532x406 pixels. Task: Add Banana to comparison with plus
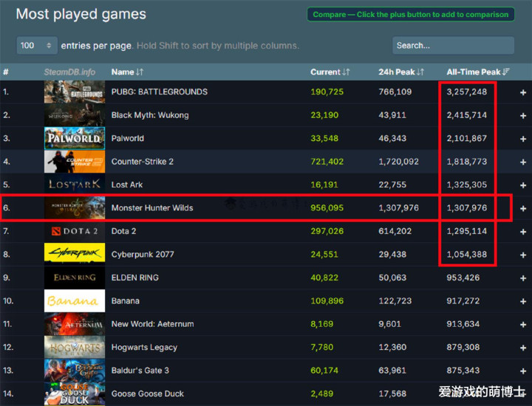tap(523, 301)
